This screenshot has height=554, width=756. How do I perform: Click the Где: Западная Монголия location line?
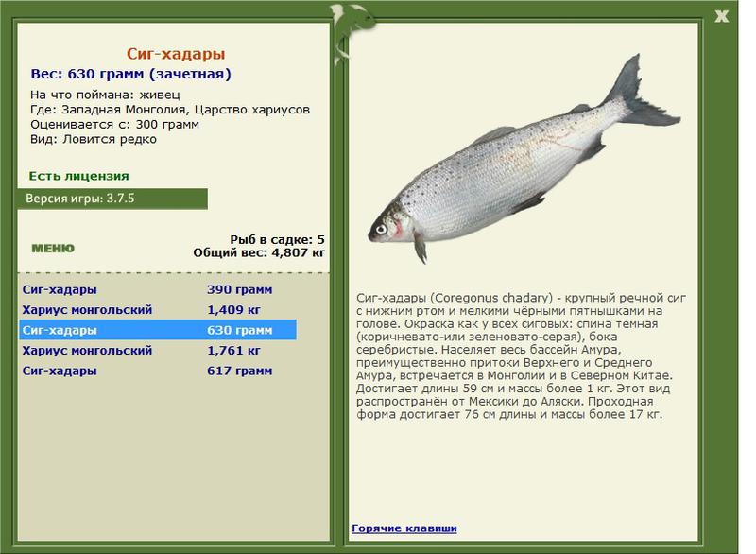click(x=170, y=110)
